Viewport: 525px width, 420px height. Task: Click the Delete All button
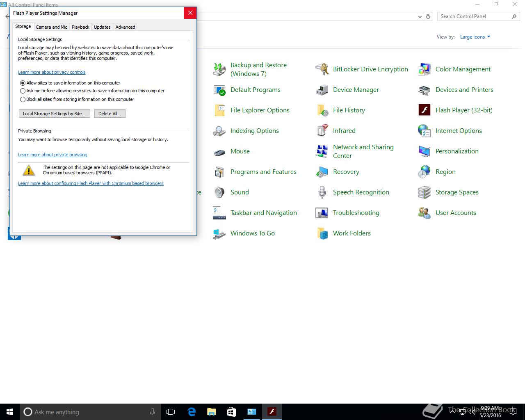click(110, 114)
